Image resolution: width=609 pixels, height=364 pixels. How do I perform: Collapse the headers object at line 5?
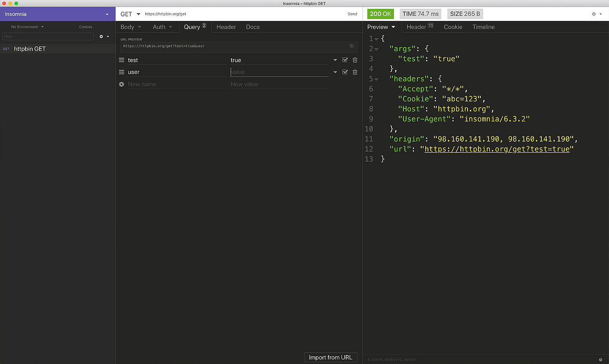coord(377,79)
